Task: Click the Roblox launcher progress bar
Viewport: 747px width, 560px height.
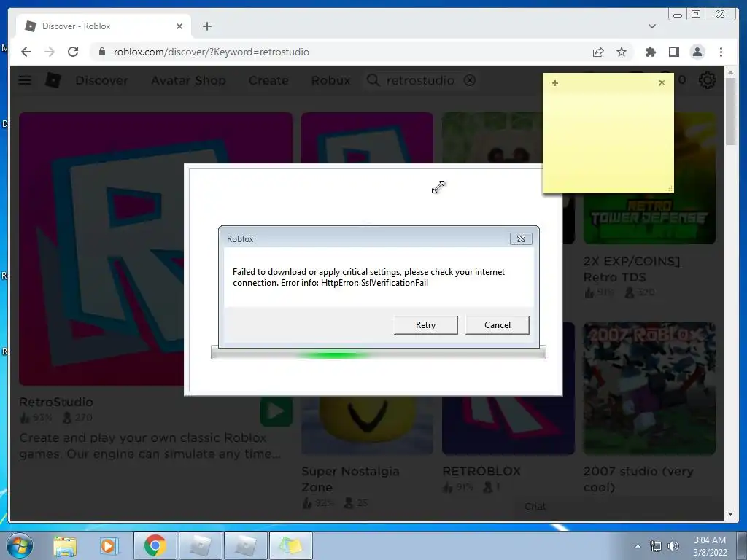Action: (379, 354)
